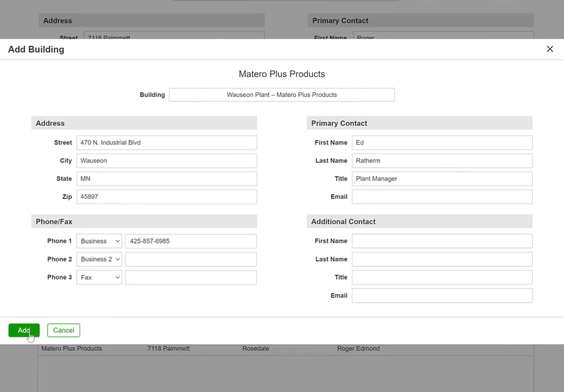Cancel adding the building

coord(63,330)
